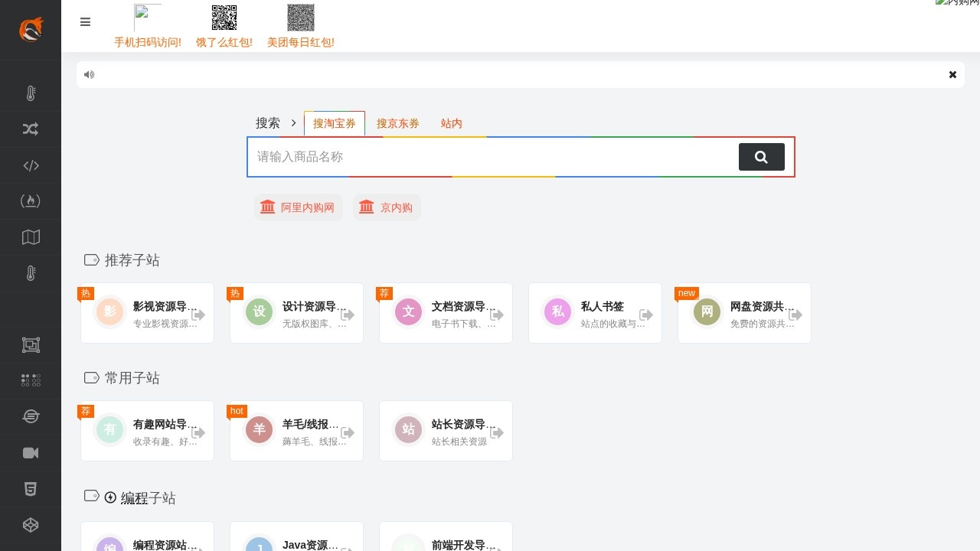Open the 3D box icon at sidebar bottom

click(x=31, y=525)
